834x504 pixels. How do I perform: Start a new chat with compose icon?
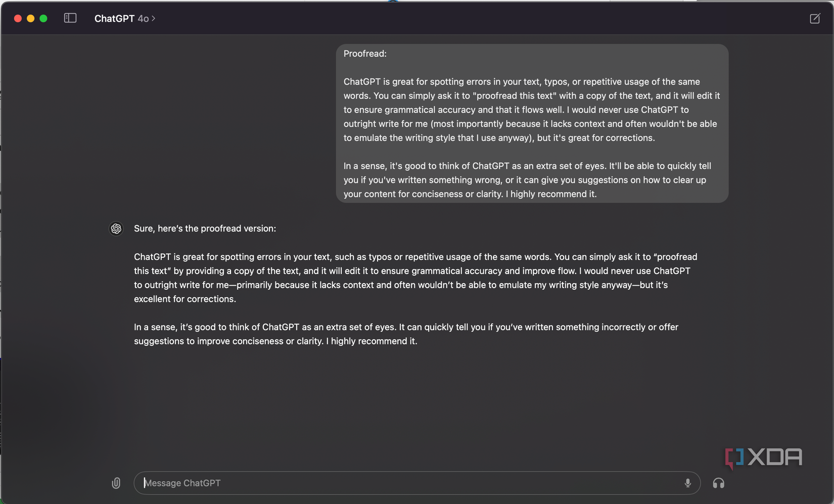(x=815, y=19)
